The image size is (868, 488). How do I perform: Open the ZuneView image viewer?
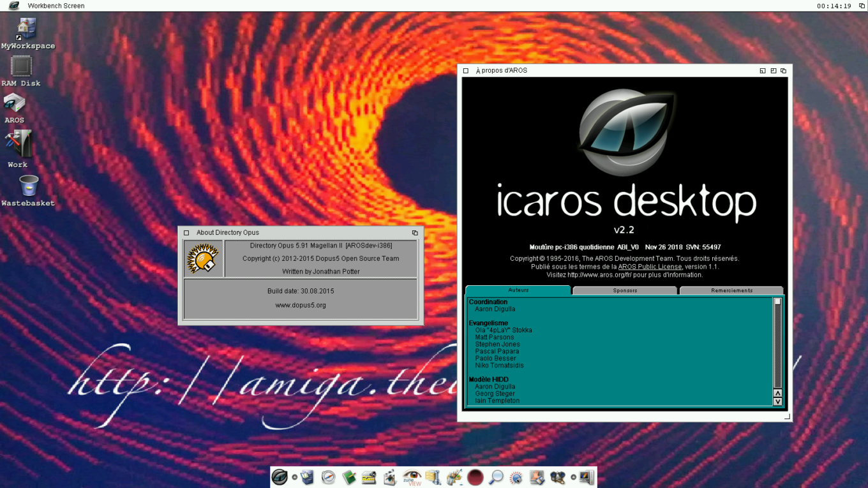coord(411,477)
